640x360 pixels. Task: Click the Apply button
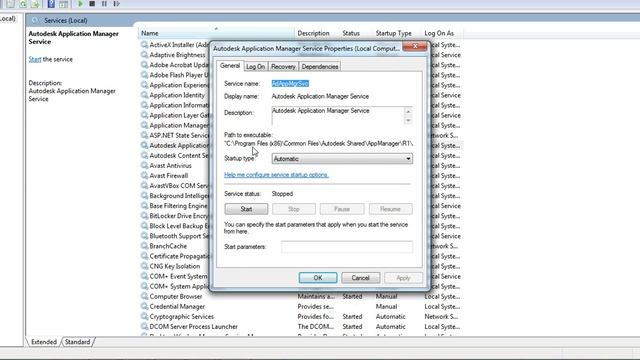(403, 278)
